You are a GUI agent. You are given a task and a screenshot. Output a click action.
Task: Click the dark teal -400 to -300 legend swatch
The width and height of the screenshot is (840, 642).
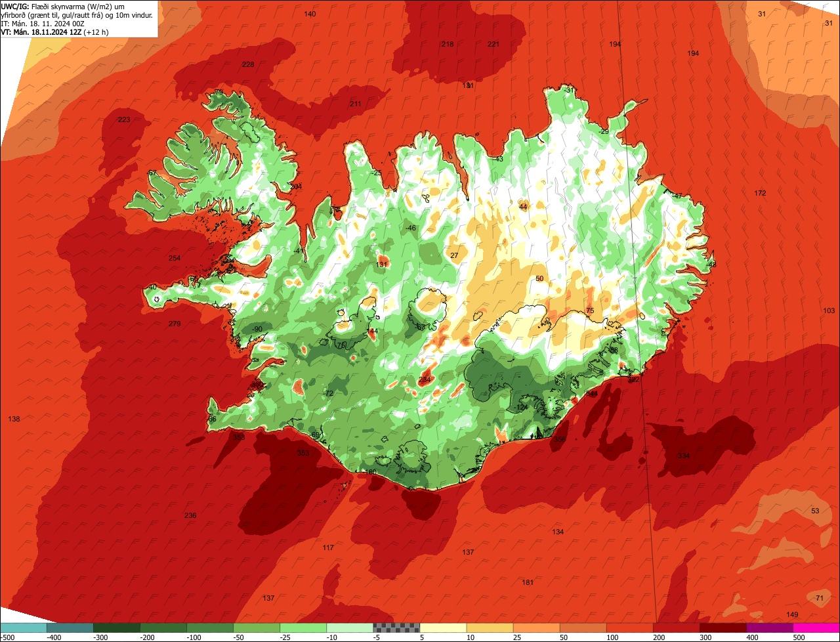70,628
